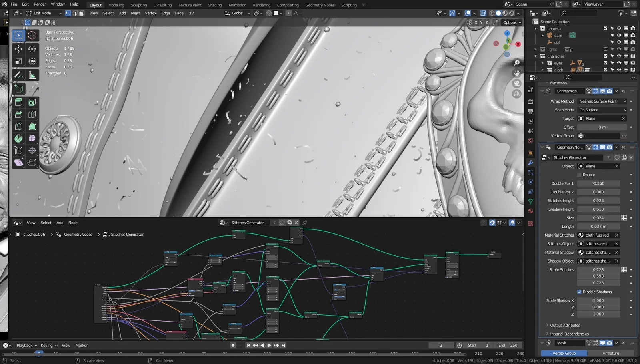Collapse the camera collection in the outliner

point(536,28)
